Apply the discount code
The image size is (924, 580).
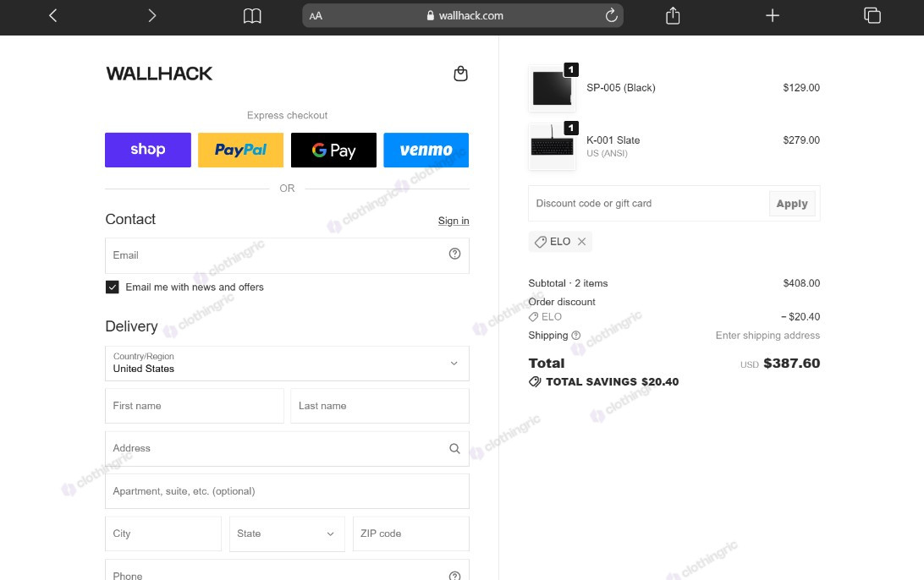792,204
